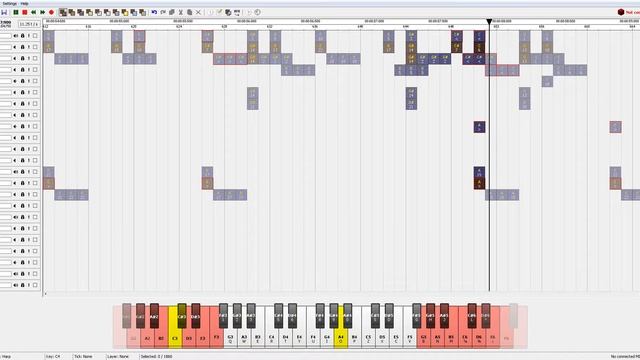Tick the last visible layer's checkbox
The image size is (640, 360).
coord(35,285)
